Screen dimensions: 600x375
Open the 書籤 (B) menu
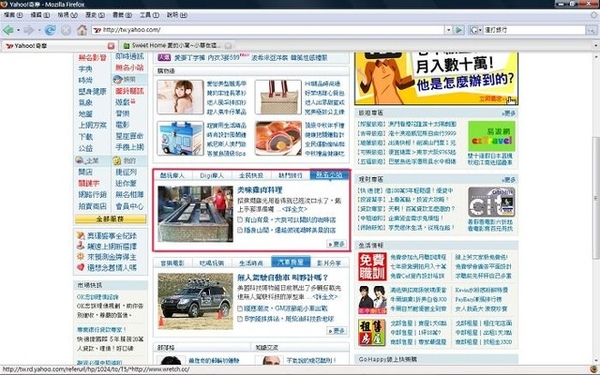pyautogui.click(x=122, y=15)
